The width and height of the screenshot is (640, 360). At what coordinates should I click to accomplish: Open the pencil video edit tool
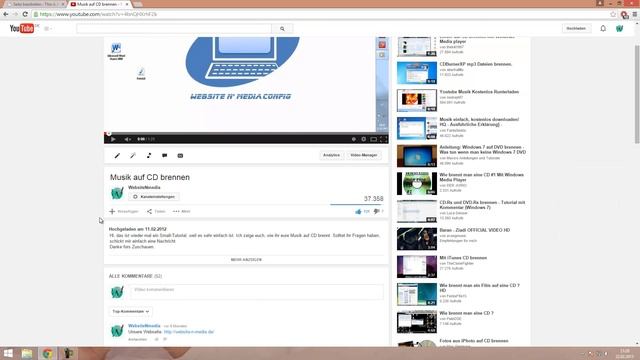click(x=117, y=156)
